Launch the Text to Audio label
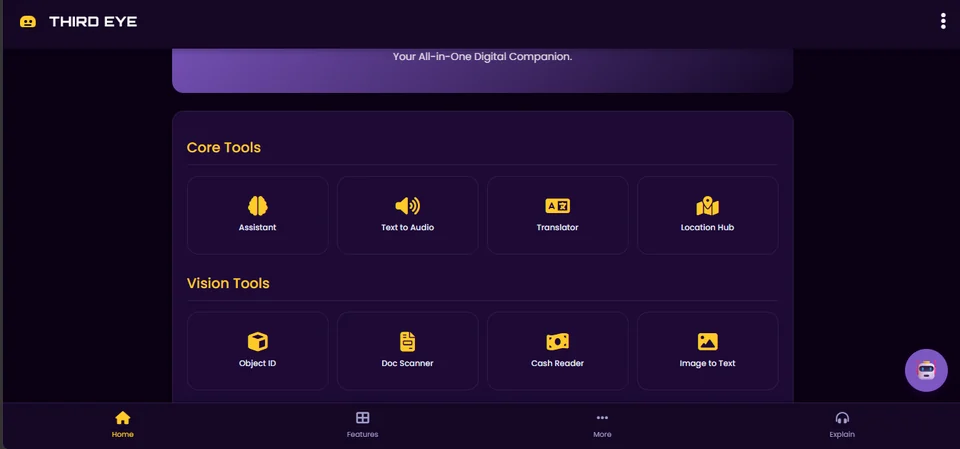The image size is (960, 449). point(408,227)
